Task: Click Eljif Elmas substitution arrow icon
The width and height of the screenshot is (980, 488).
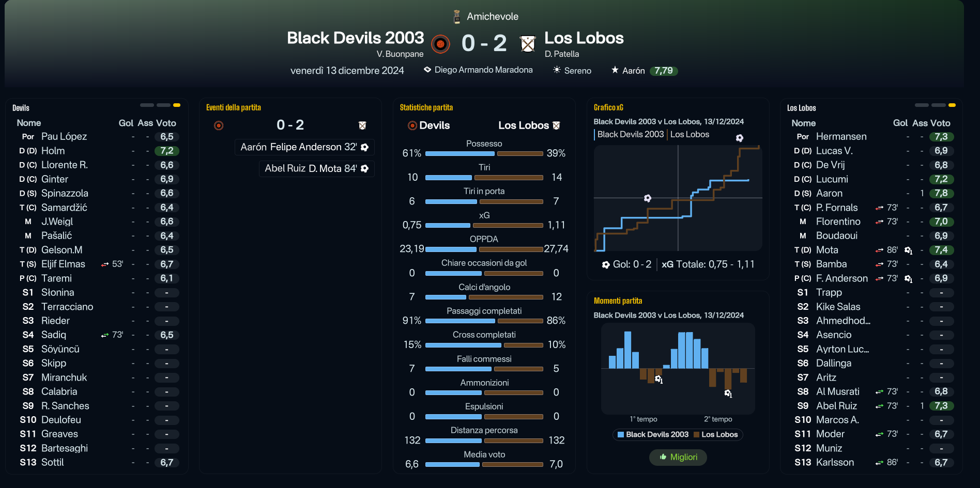Action: [x=105, y=264]
